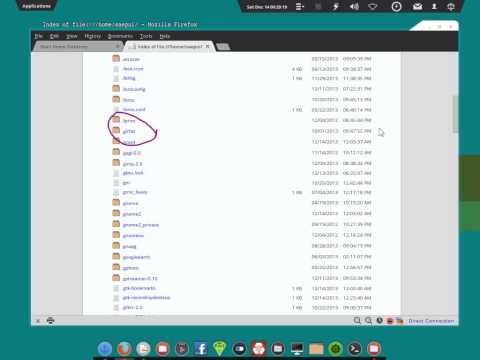Switch to the Index of file:///home tab
Image resolution: width=480 pixels, height=360 pixels.
pyautogui.click(x=169, y=47)
